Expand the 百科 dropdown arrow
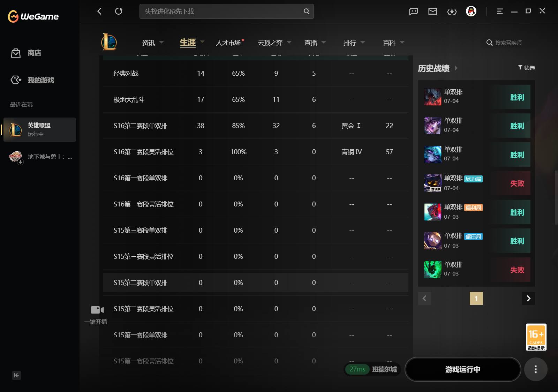558x392 pixels. (402, 42)
